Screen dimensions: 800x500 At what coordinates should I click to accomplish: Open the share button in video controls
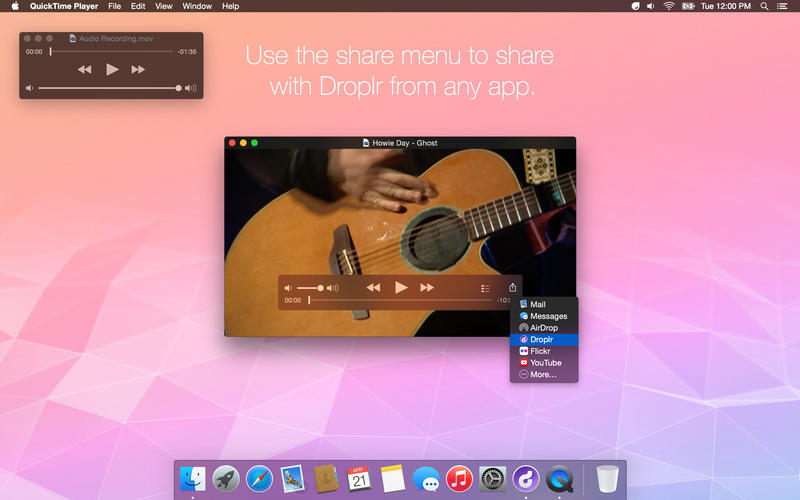point(513,287)
